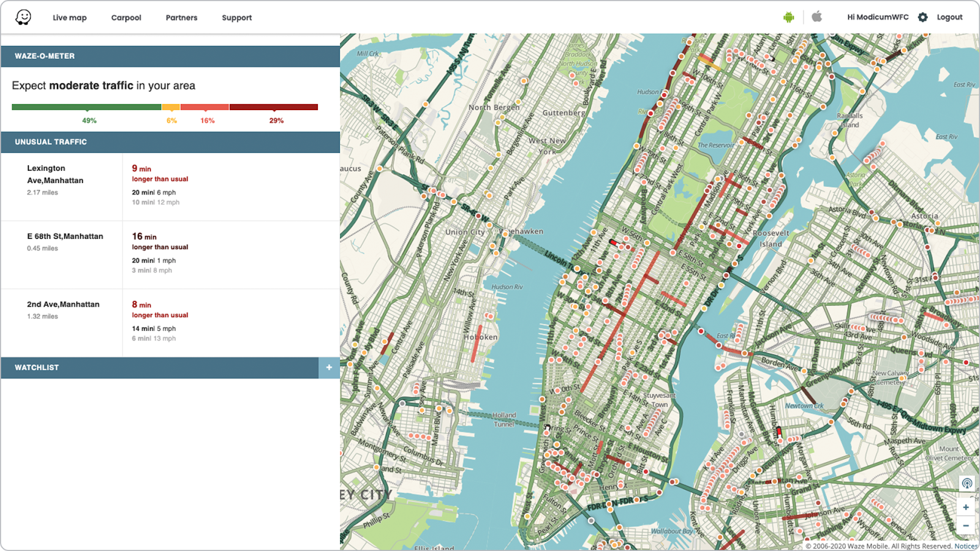This screenshot has height=551, width=980.
Task: Click the Astoria label on map
Action: tap(924, 216)
